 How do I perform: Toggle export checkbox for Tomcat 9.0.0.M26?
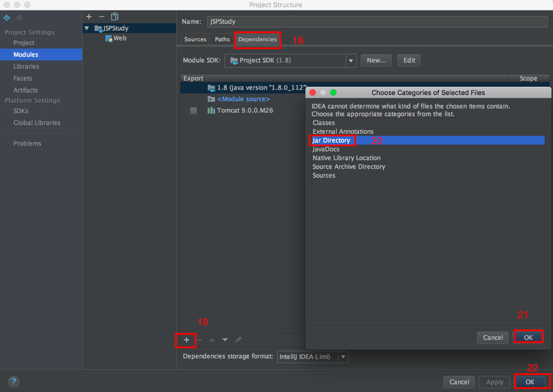point(194,111)
